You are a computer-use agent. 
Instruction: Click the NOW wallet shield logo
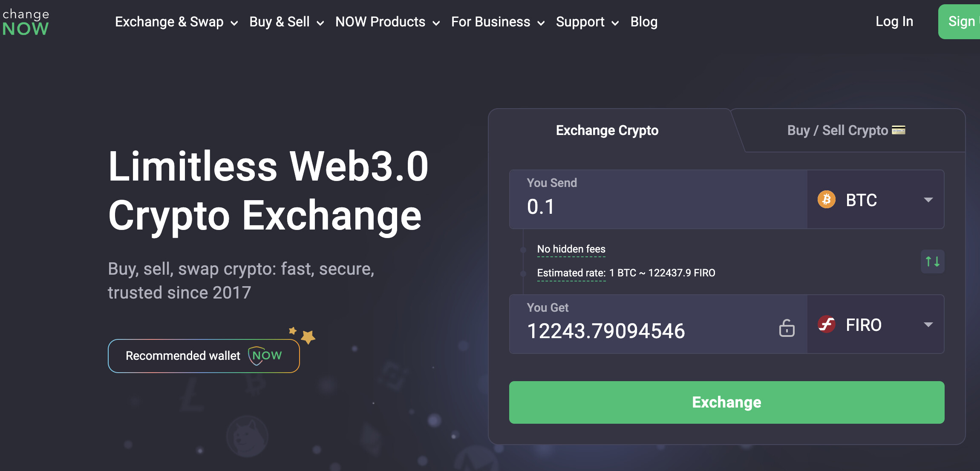tap(265, 356)
